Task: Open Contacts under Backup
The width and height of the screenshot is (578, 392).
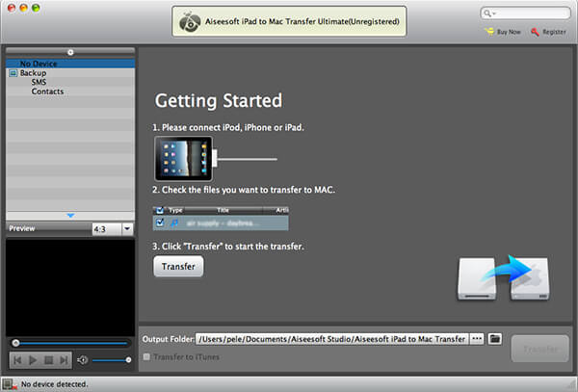Action: pyautogui.click(x=47, y=91)
